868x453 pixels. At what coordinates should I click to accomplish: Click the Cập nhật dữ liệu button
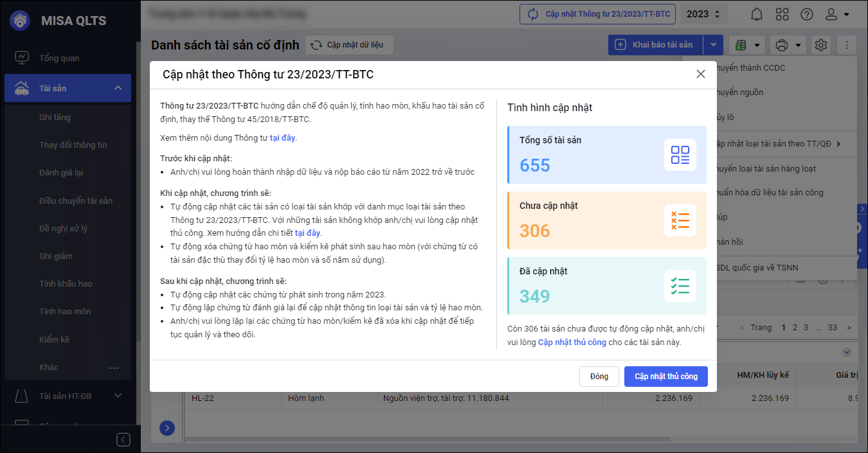pyautogui.click(x=349, y=45)
